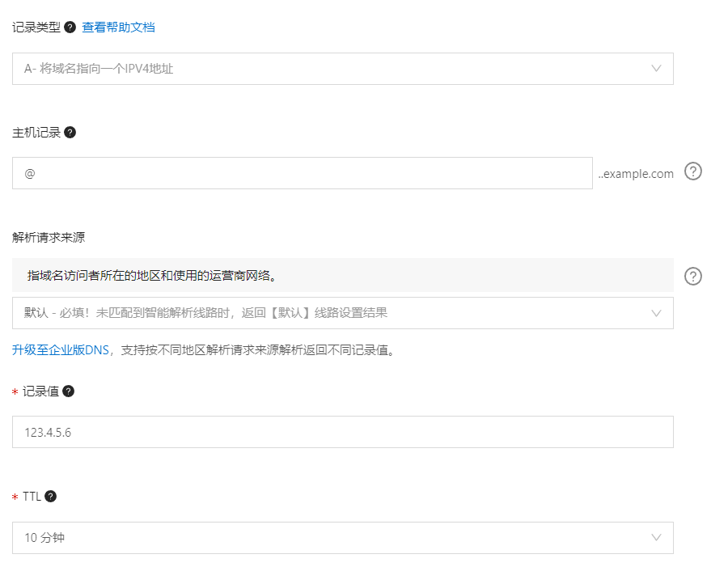
Task: Focus the 主机记录 input field containing @
Action: coord(302,173)
